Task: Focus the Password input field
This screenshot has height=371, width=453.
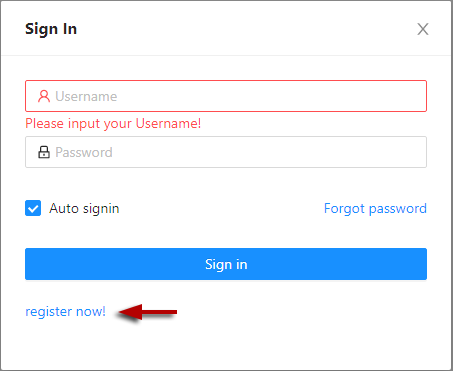Action: click(226, 152)
